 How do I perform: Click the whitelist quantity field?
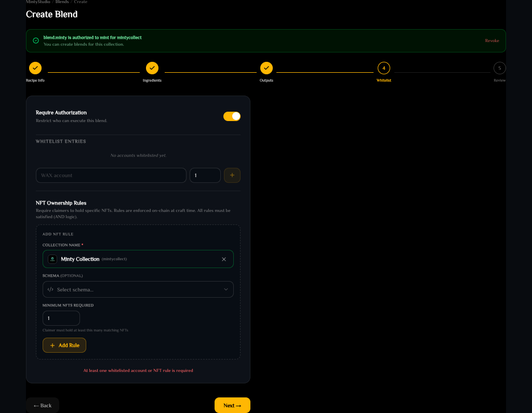click(x=205, y=176)
